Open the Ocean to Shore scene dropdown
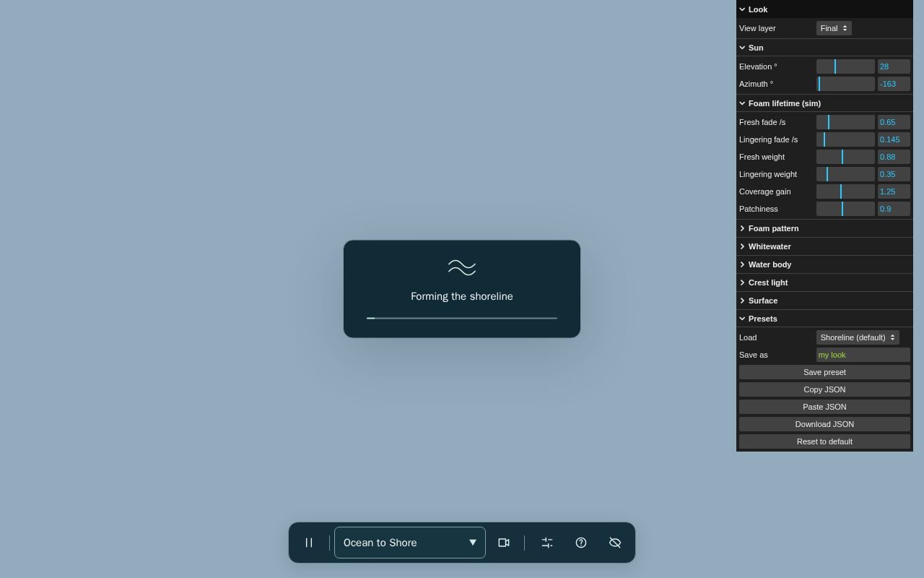This screenshot has height=578, width=924. [410, 543]
